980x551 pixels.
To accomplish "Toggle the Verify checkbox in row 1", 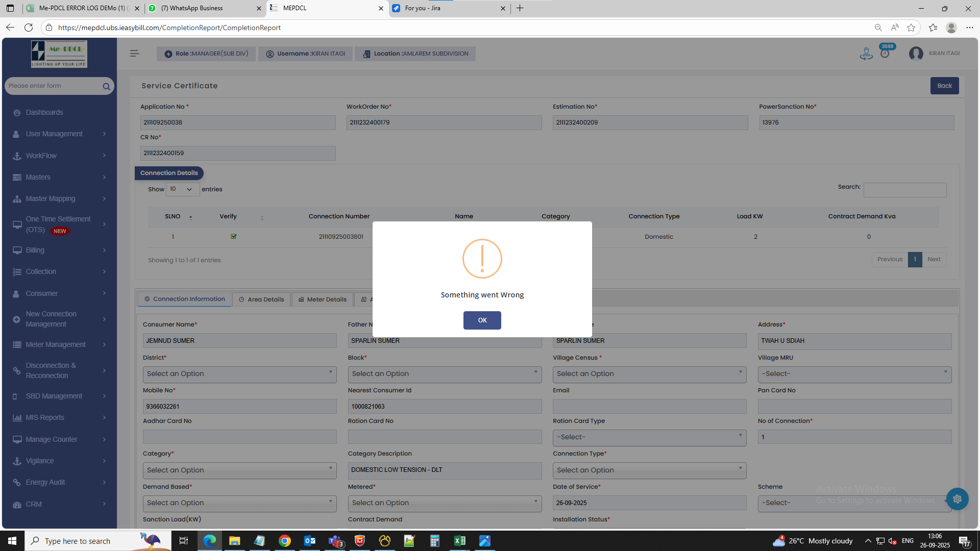I will click(x=234, y=236).
